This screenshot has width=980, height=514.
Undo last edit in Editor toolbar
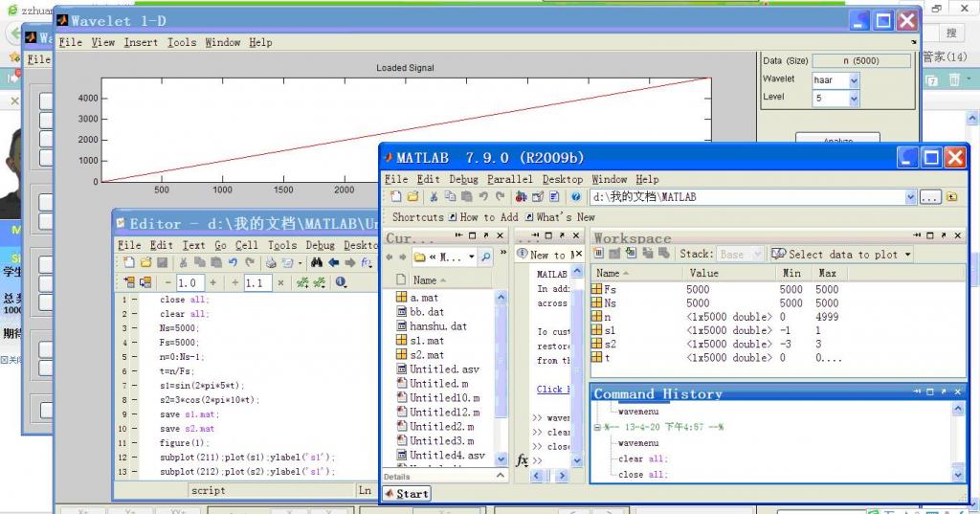(233, 262)
